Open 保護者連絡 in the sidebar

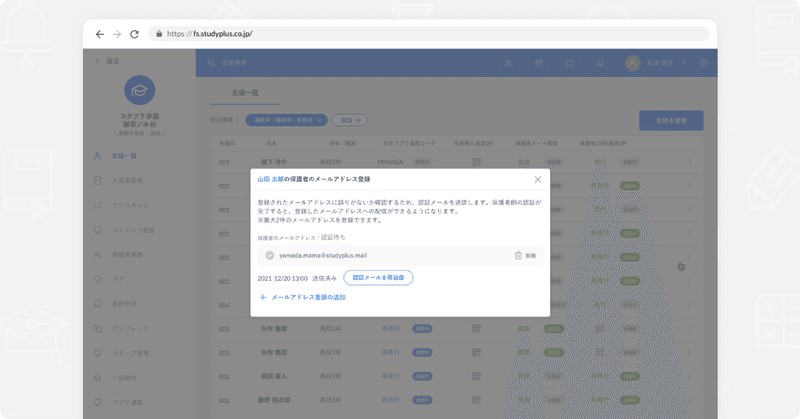(127, 255)
